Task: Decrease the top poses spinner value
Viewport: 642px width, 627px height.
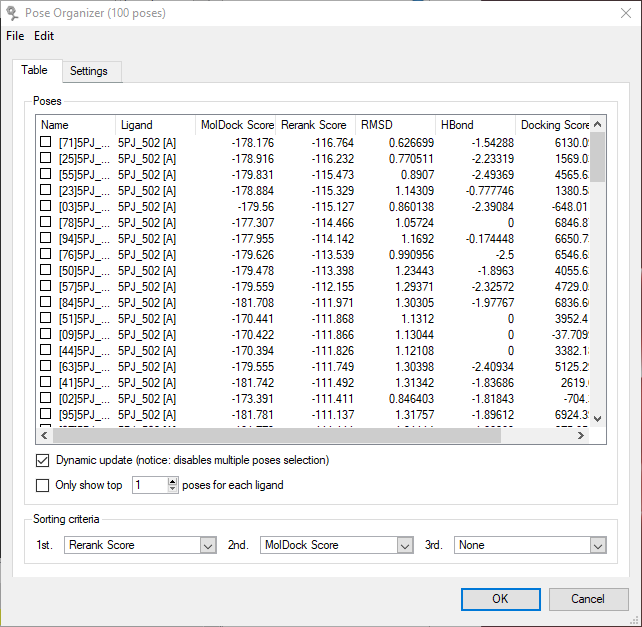Action: click(173, 489)
